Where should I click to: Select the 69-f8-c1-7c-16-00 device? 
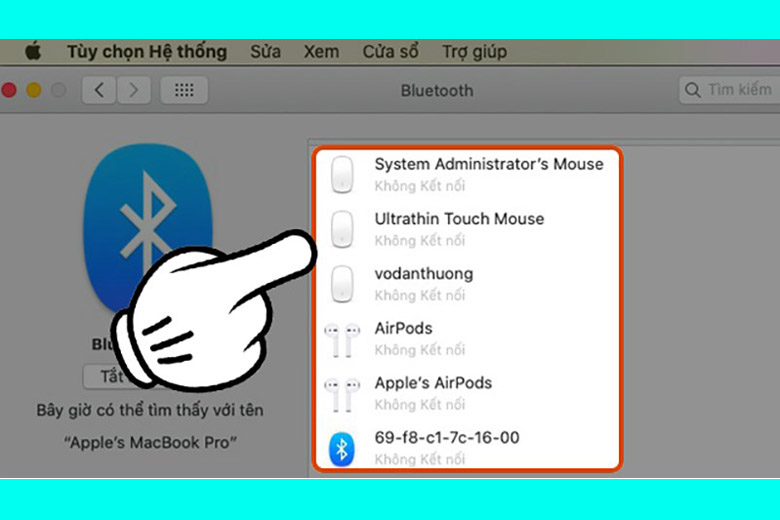pos(468,447)
